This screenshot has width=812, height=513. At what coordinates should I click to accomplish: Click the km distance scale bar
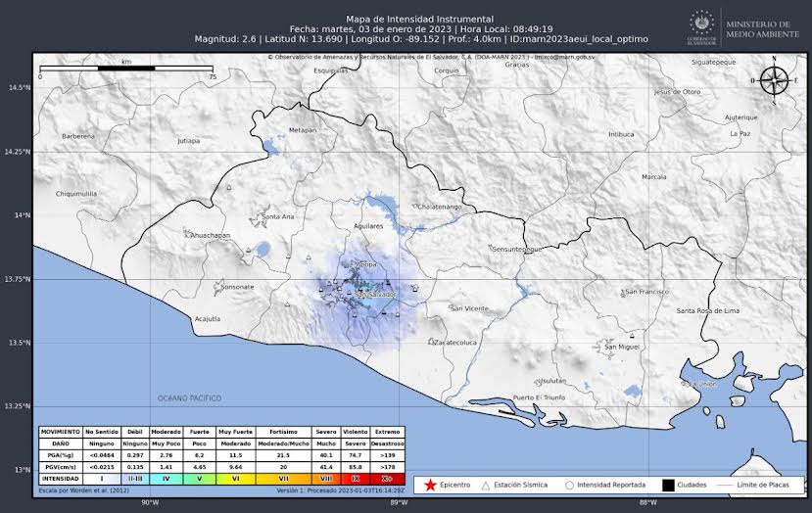pos(125,69)
